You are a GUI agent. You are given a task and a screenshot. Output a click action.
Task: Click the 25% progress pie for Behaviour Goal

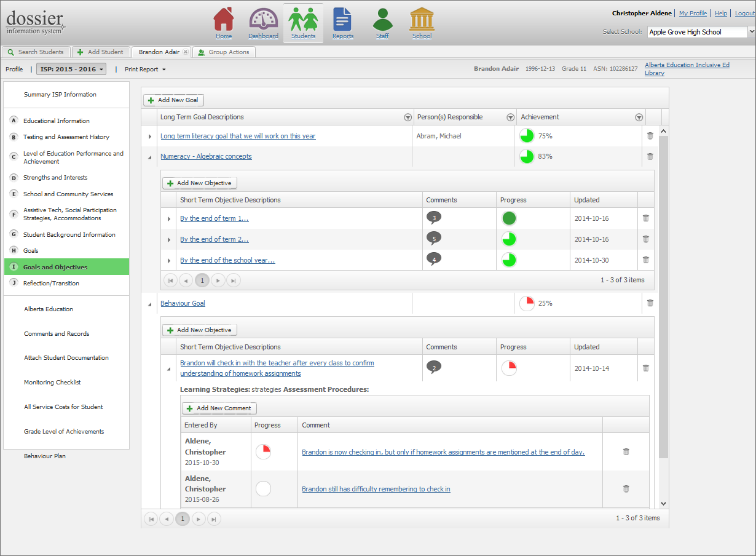click(527, 303)
